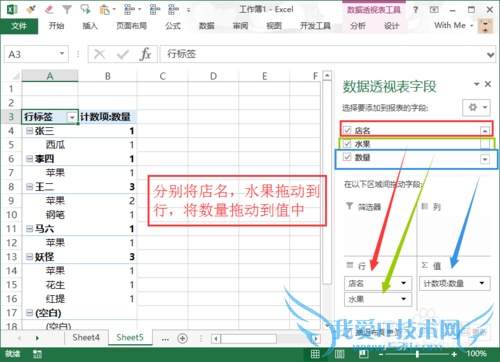The image size is (500, 362).
Task: Switch to the 插入 ribbon tab
Action: tap(90, 26)
